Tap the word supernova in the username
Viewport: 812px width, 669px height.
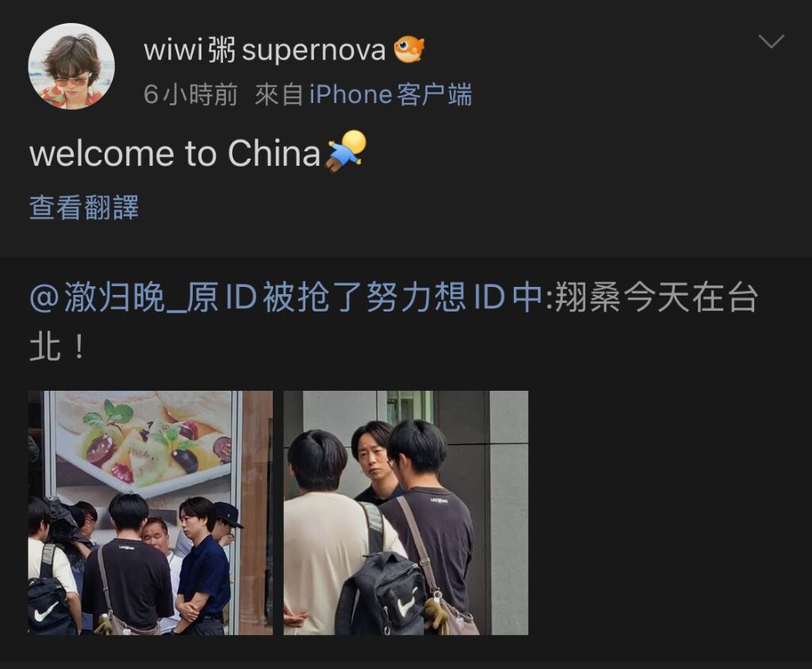(x=314, y=52)
